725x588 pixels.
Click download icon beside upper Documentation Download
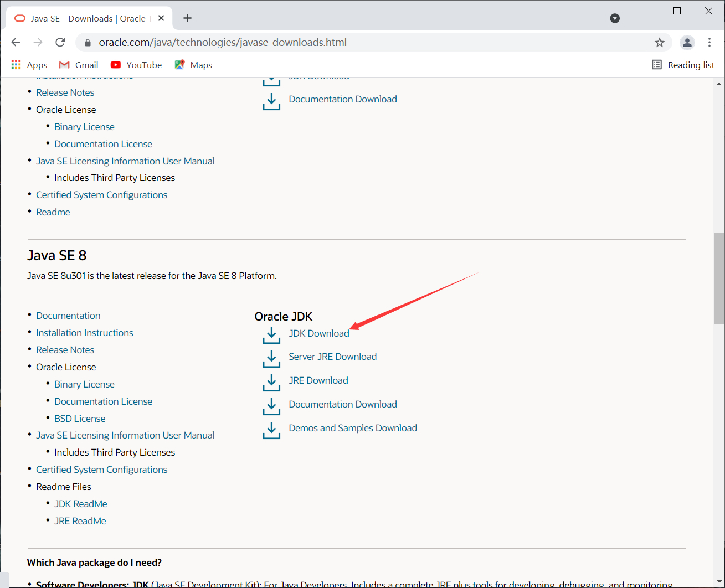coord(271,102)
